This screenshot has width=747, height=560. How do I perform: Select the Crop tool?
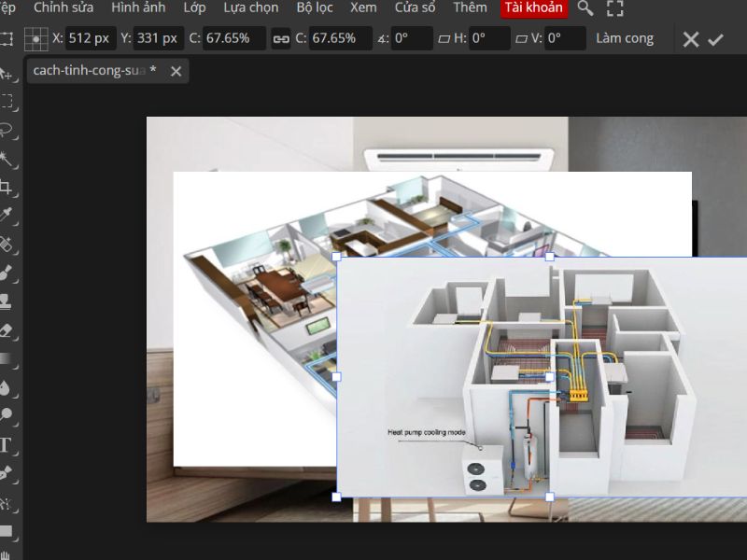[x=6, y=187]
